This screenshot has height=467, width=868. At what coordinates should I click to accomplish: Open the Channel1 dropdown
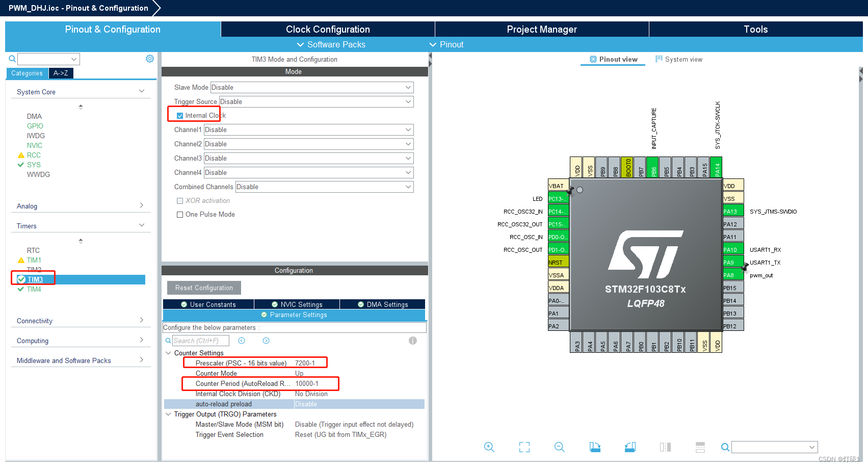click(x=309, y=129)
